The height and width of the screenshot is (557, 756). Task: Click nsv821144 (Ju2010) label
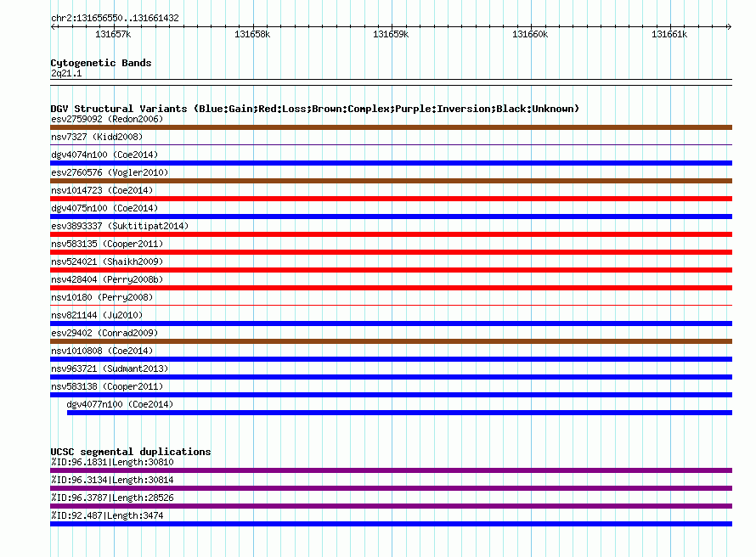click(x=97, y=315)
